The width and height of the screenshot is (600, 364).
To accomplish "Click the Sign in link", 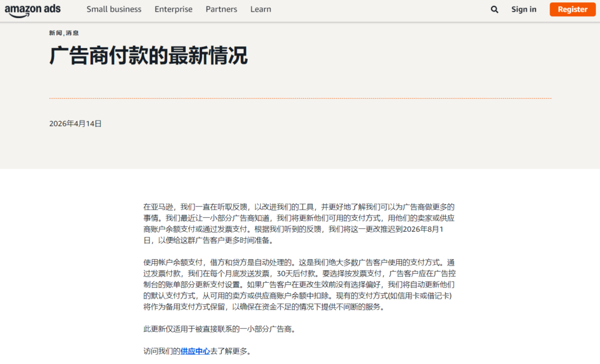I will (x=523, y=9).
